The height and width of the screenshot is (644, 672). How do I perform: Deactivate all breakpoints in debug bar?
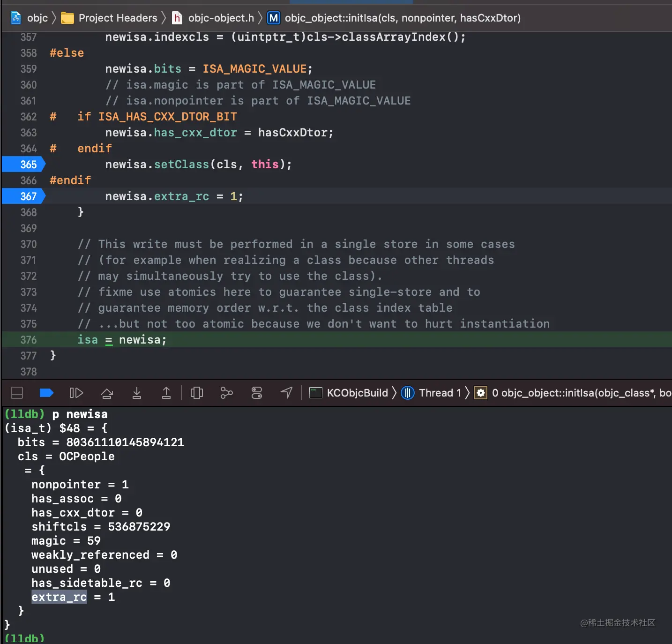tap(46, 393)
